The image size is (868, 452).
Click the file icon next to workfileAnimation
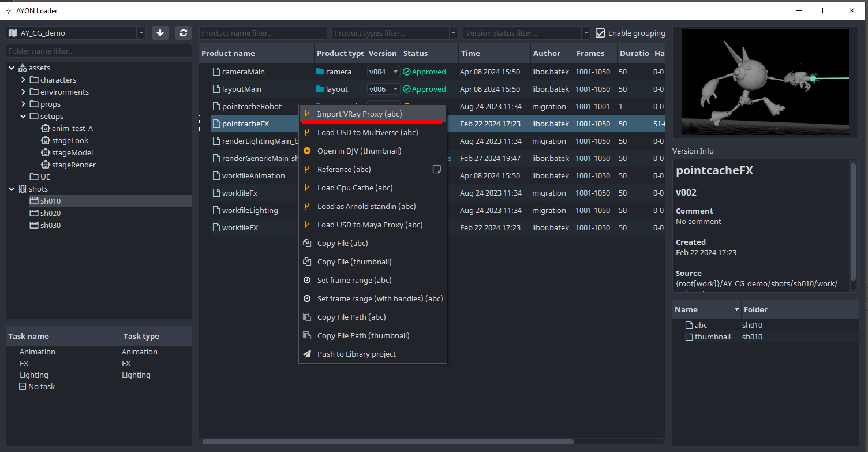click(216, 175)
